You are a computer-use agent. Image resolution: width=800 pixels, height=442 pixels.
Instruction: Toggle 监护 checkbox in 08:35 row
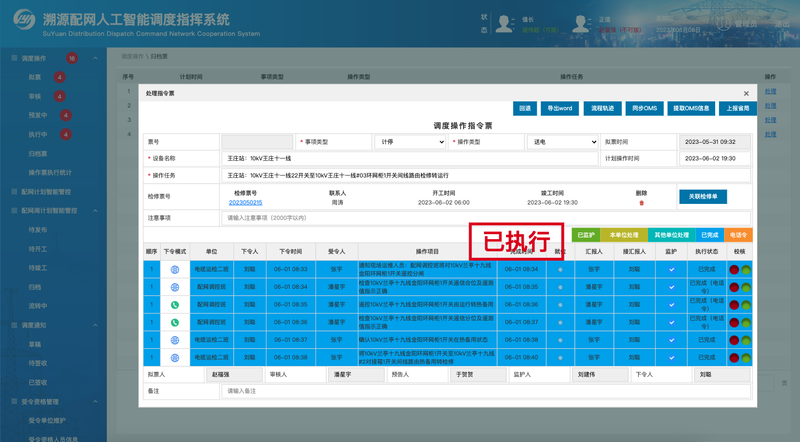[x=671, y=305]
